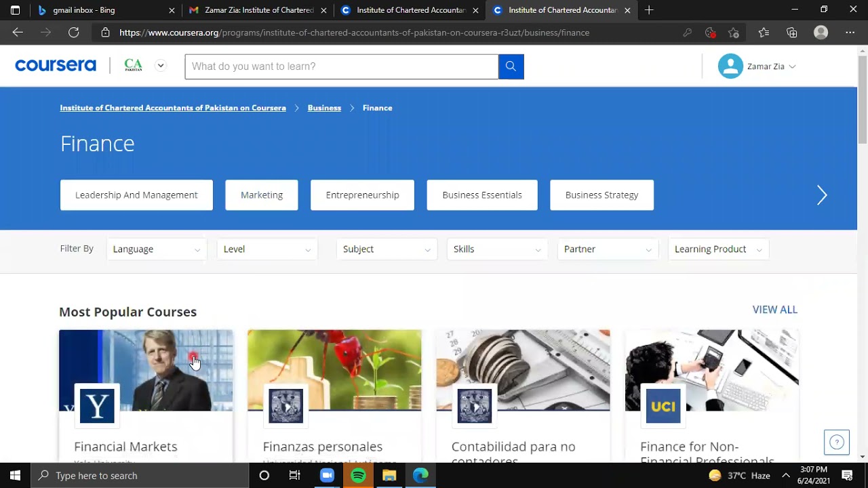Open the Collections icon in toolbar
Viewport: 868px width, 488px height.
(x=792, y=33)
